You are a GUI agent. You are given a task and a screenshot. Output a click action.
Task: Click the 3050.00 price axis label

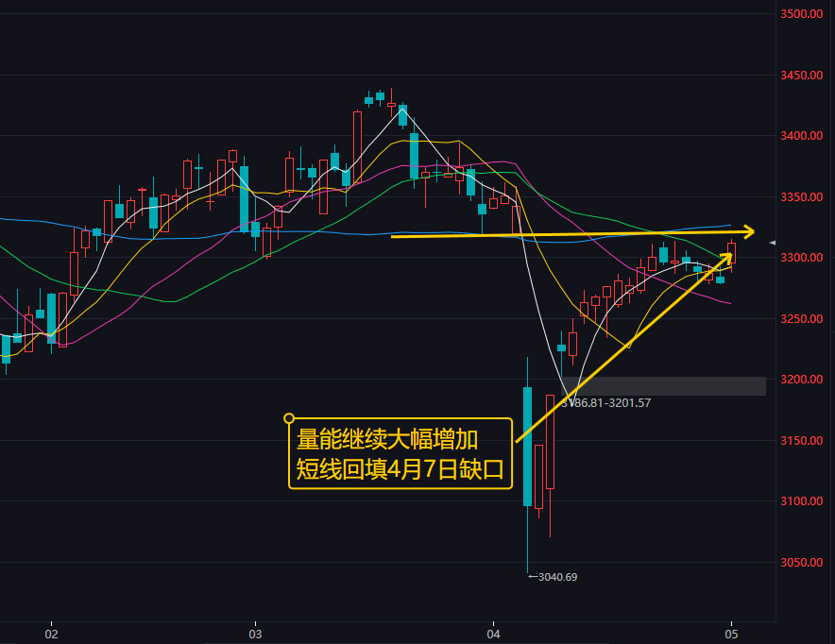pos(801,563)
